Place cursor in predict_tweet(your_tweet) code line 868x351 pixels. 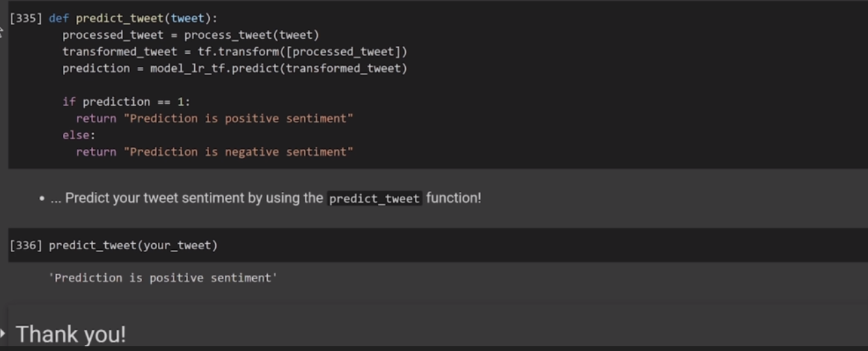pyautogui.click(x=133, y=245)
